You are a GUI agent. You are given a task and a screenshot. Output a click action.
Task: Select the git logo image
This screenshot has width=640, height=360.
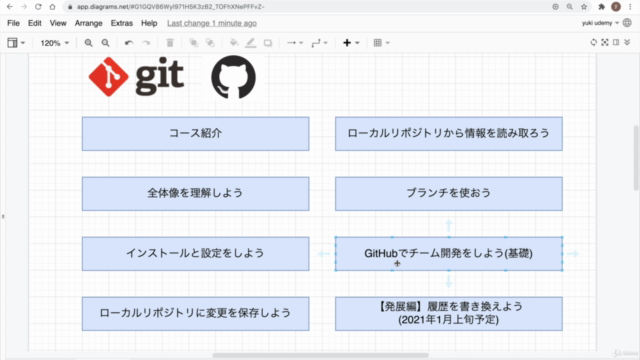(x=136, y=77)
